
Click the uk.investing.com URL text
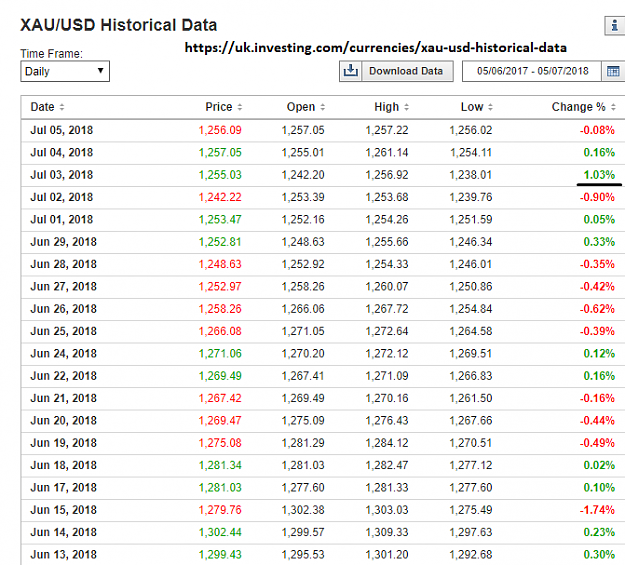375,48
